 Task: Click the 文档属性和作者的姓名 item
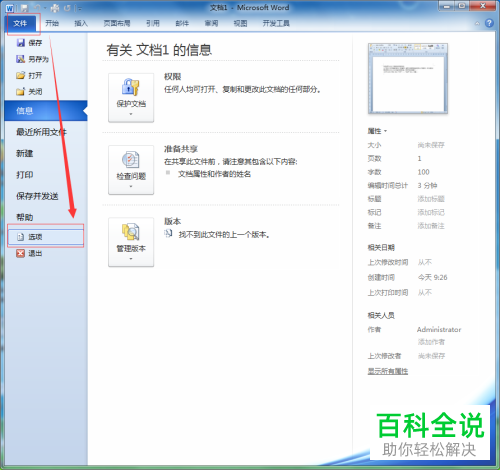coord(214,174)
